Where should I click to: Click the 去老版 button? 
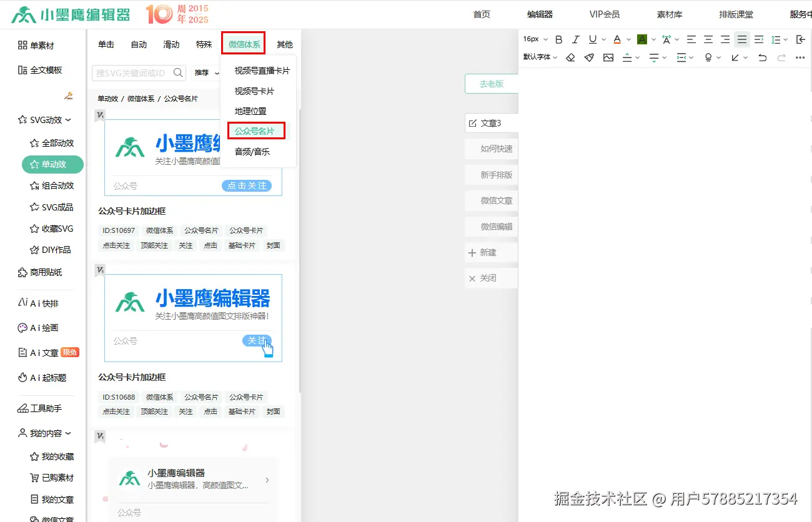point(491,84)
